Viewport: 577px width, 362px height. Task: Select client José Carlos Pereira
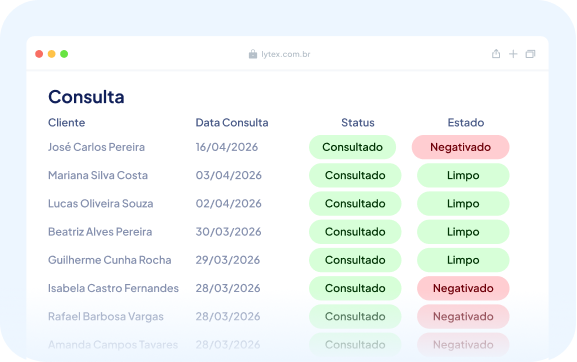[96, 147]
